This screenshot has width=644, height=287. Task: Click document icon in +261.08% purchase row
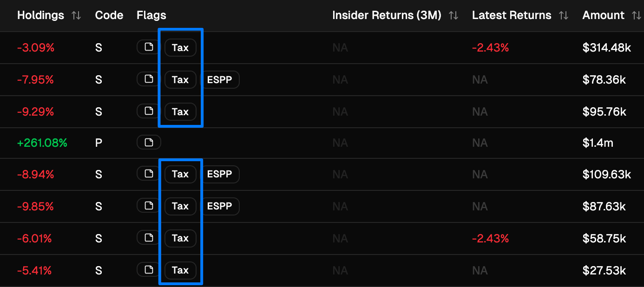[149, 142]
